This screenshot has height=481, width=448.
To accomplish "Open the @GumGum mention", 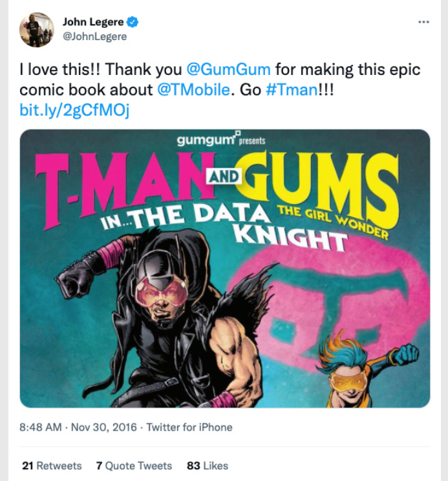I will 228,69.
